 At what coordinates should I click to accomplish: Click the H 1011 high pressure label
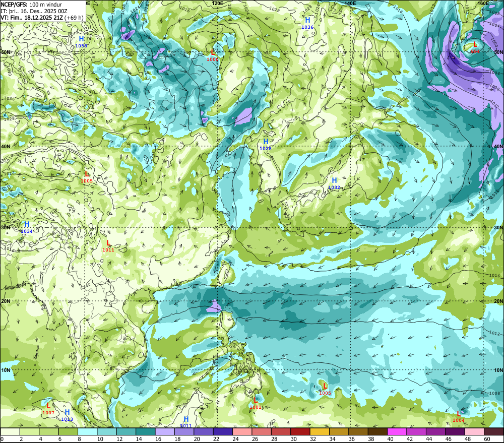click(186, 422)
